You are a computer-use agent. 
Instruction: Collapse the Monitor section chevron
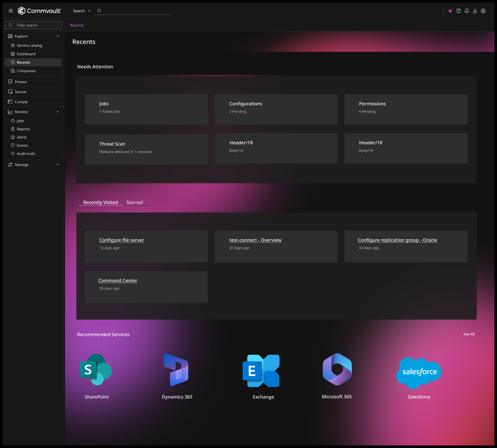pyautogui.click(x=58, y=112)
